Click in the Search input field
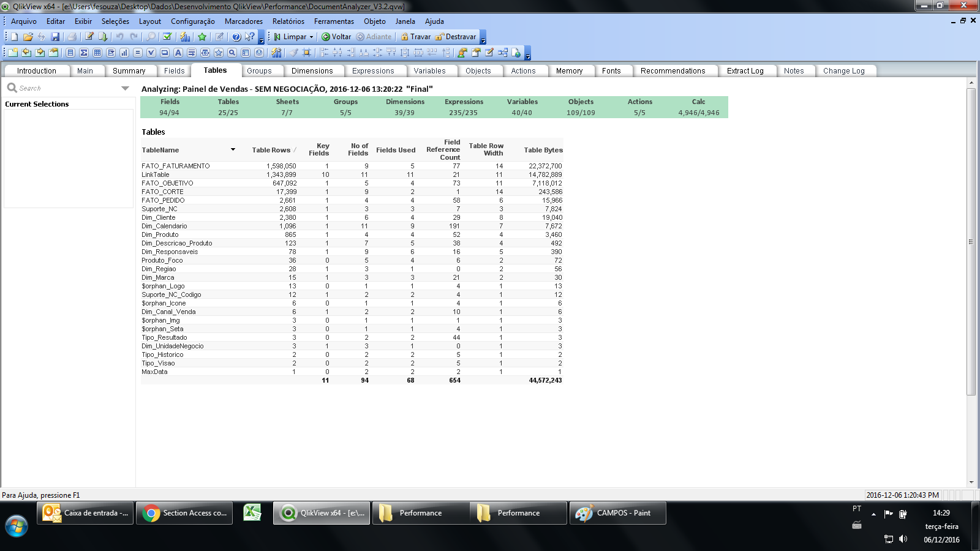Image resolution: width=980 pixels, height=551 pixels. point(67,88)
